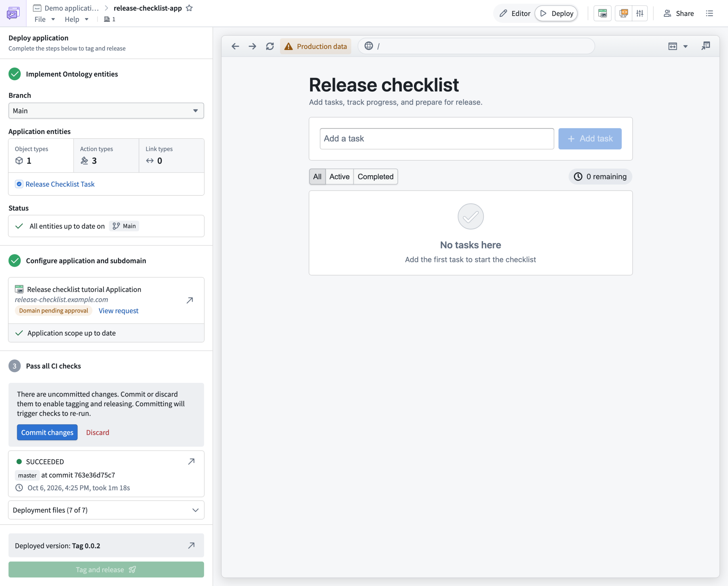Open the list panel icon at far top right
This screenshot has width=728, height=586.
709,13
